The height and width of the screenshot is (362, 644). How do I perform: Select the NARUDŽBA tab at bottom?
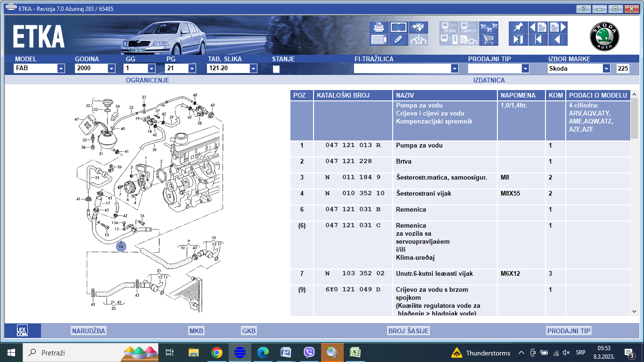coord(89,331)
